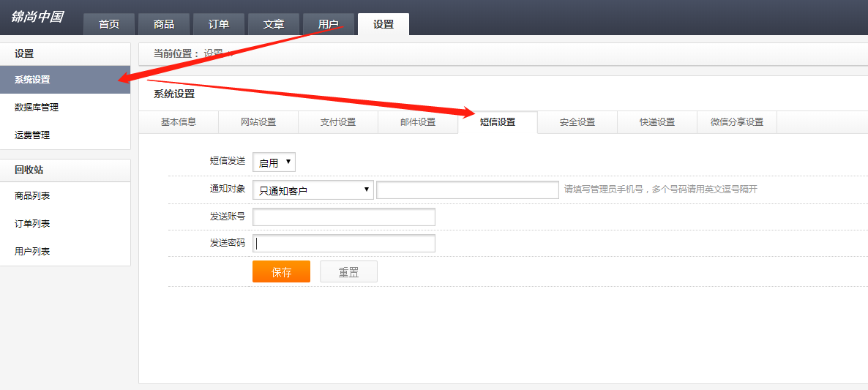The width and height of the screenshot is (868, 390).
Task: Switch to the 文章 navigation tab
Action: pos(274,24)
